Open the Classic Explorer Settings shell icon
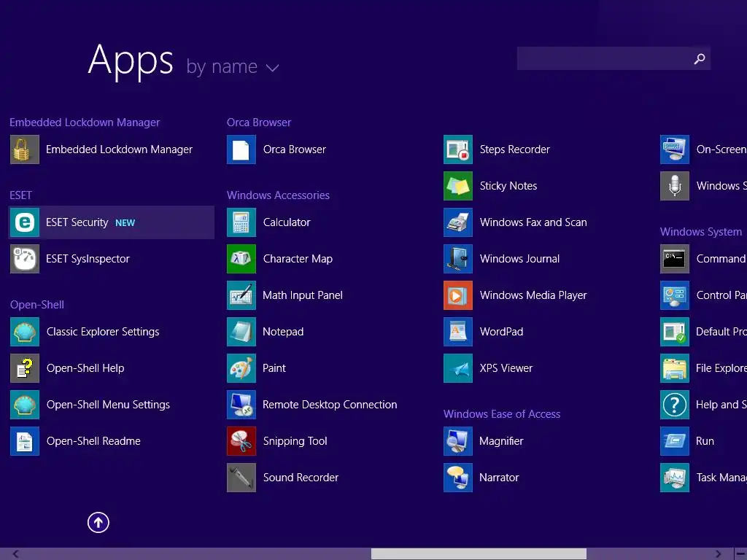This screenshot has width=747, height=560. point(25,332)
